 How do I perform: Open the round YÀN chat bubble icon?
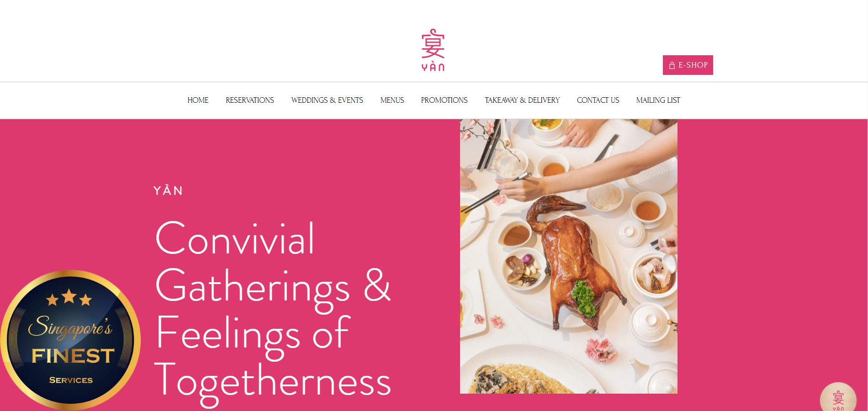point(838,397)
